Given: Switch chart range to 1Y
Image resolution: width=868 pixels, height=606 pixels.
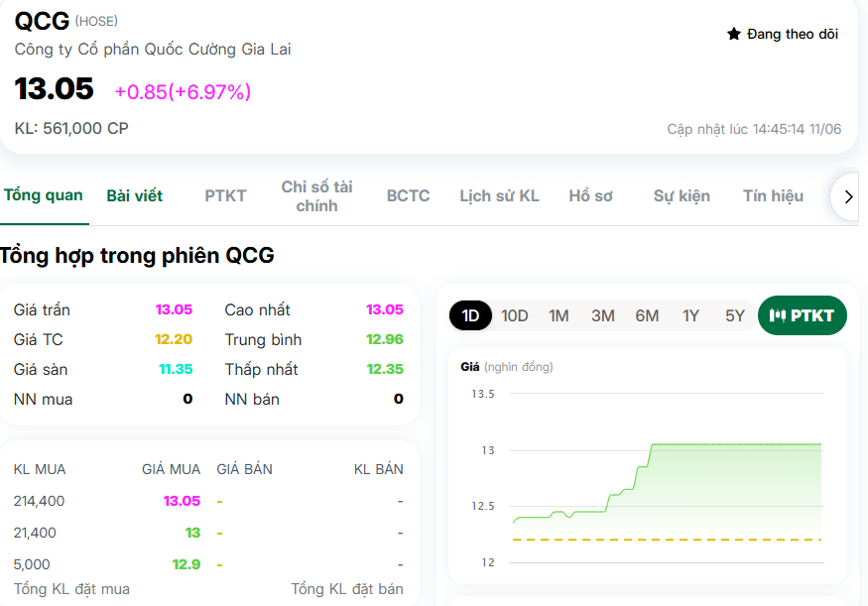Looking at the screenshot, I should [690, 316].
